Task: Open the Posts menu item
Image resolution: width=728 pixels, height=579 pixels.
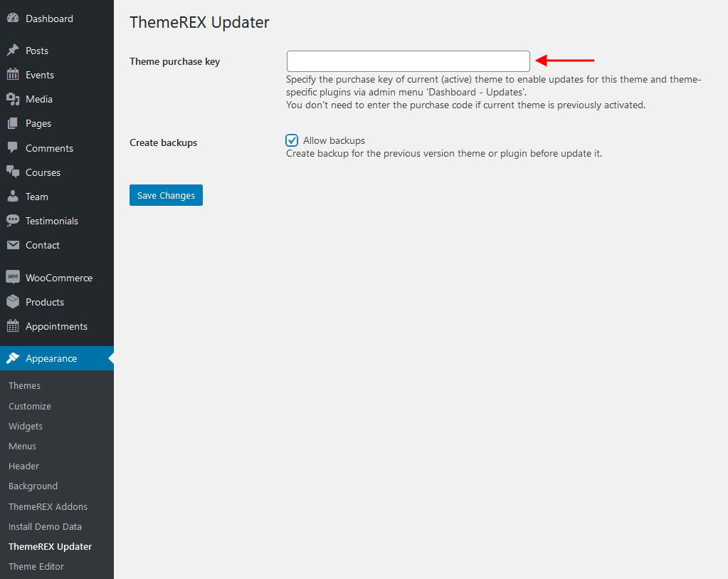Action: pyautogui.click(x=37, y=51)
